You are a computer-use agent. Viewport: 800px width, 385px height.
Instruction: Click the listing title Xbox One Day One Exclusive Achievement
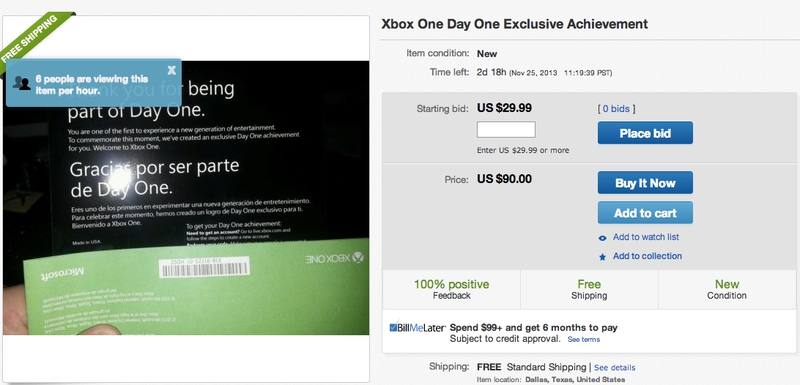514,24
